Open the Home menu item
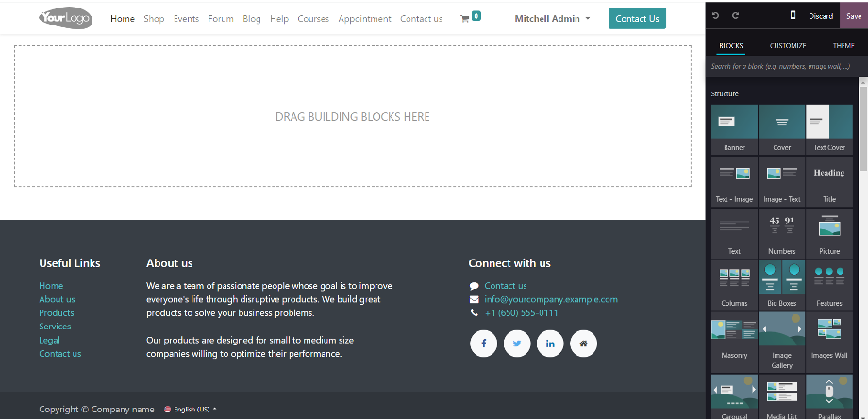The image size is (868, 419). pyautogui.click(x=123, y=18)
